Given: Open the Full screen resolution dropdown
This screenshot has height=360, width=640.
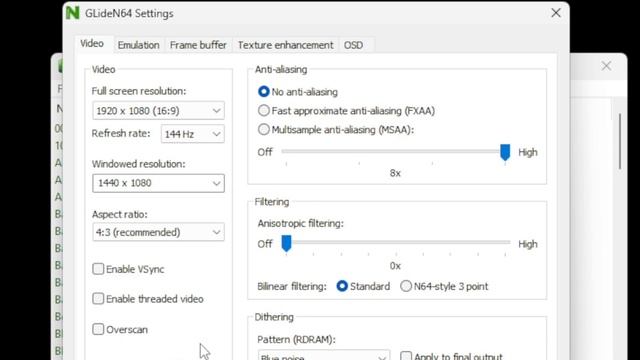Looking at the screenshot, I should (158, 111).
